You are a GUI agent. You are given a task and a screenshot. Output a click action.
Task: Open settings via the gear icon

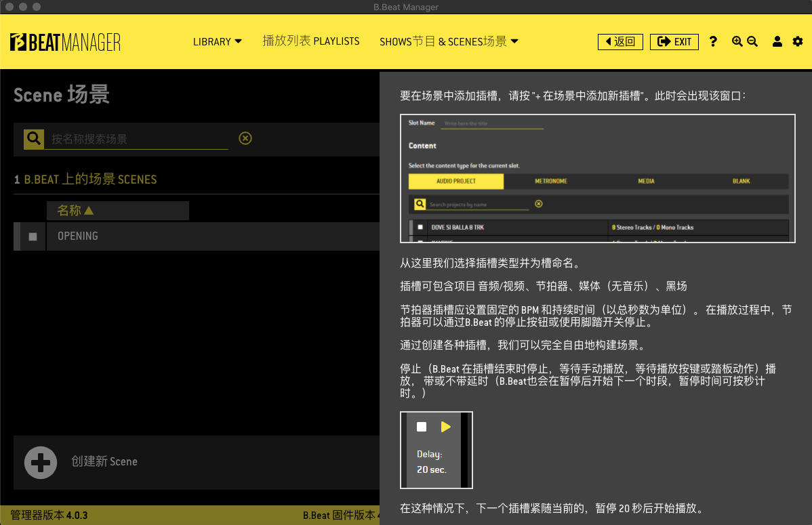click(798, 41)
